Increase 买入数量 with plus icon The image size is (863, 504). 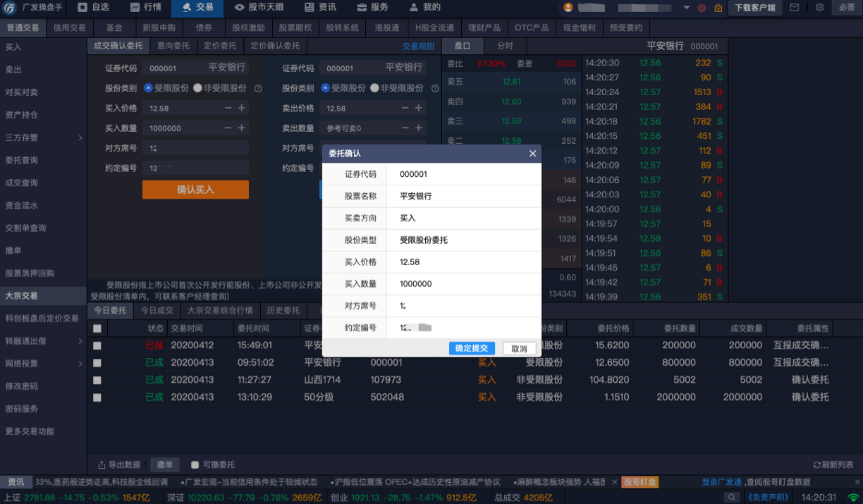242,128
